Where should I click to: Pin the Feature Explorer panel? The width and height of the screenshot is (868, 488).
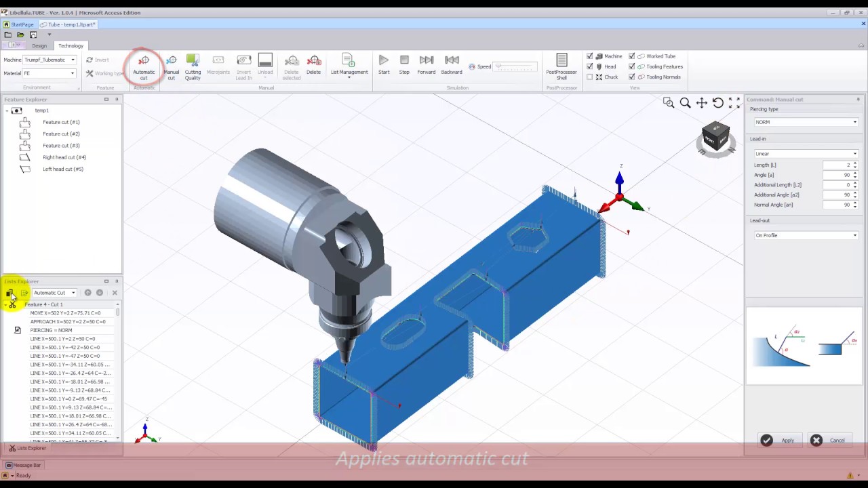point(117,100)
